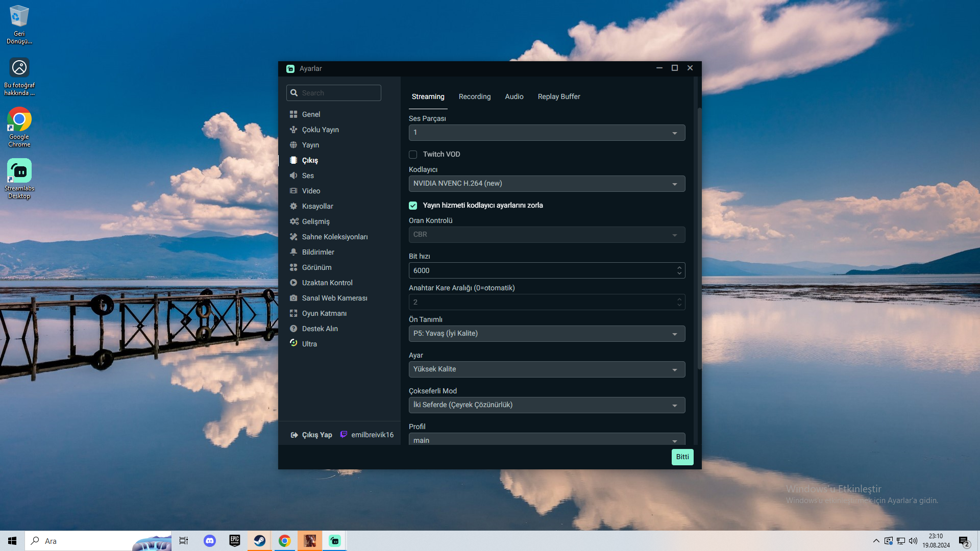Image resolution: width=980 pixels, height=551 pixels.
Task: Open Sanal Web Kamerası camera icon
Action: click(x=293, y=298)
